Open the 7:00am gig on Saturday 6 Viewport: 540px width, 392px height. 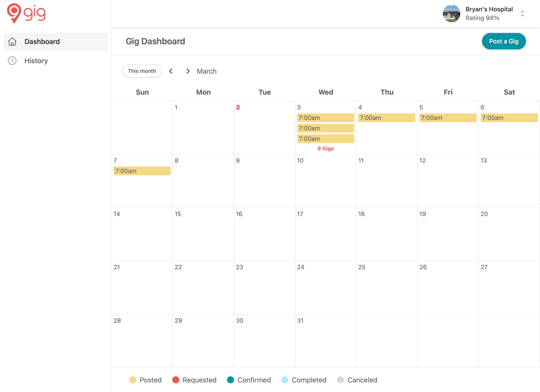click(x=509, y=118)
